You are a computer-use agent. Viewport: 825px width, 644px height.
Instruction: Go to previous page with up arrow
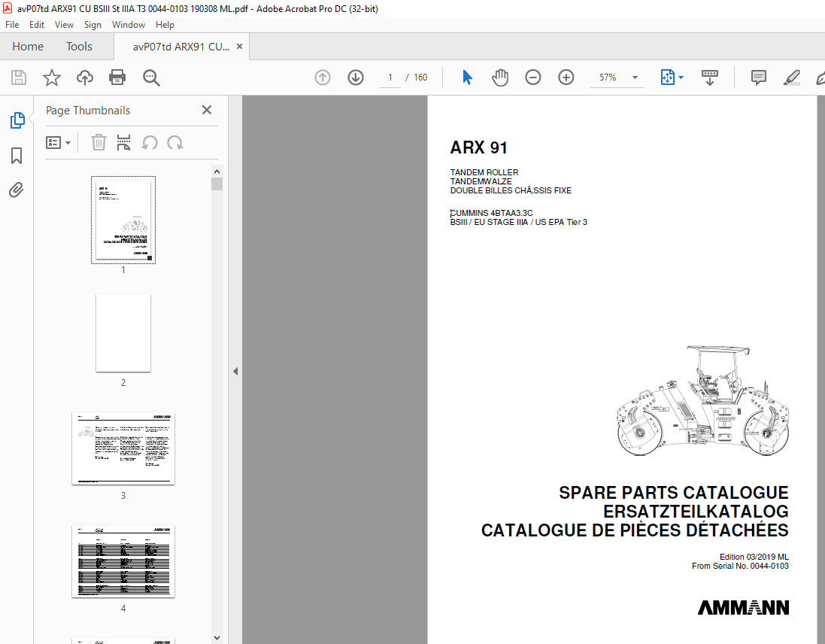click(x=323, y=78)
